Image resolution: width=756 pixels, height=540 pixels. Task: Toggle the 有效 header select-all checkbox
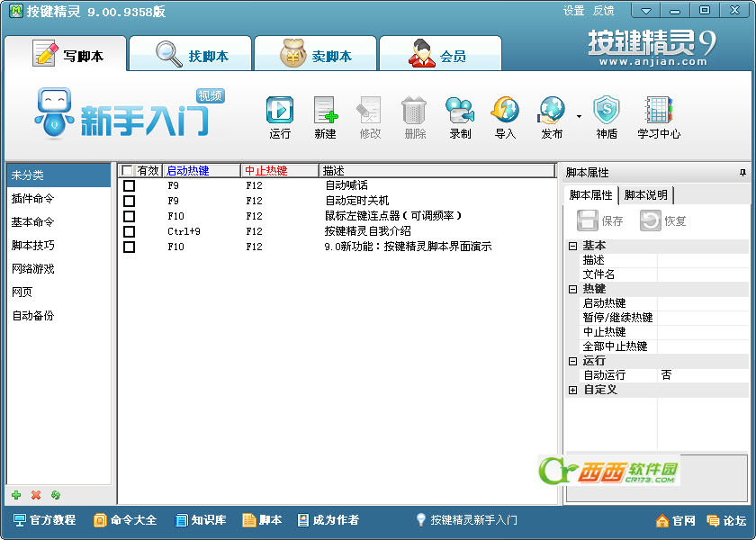click(x=127, y=170)
